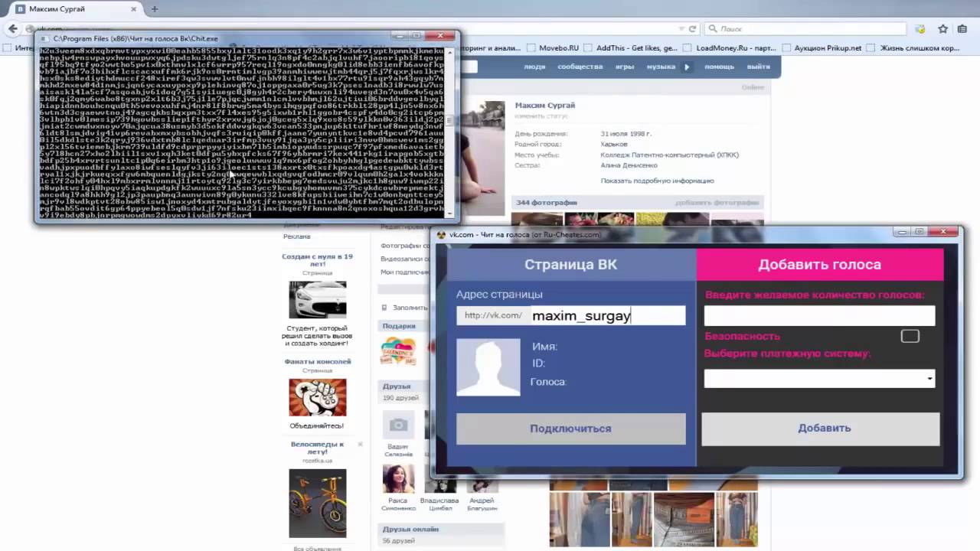
Task: Open сообщества in the VK header menu
Action: click(580, 67)
